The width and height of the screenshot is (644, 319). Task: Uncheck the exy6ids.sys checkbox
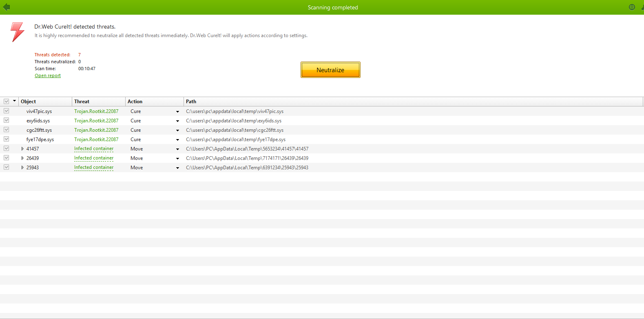click(x=7, y=120)
